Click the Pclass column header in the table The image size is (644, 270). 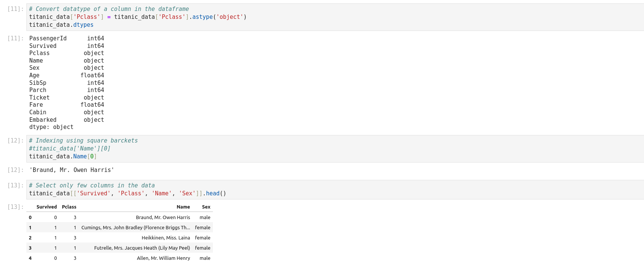[69, 207]
